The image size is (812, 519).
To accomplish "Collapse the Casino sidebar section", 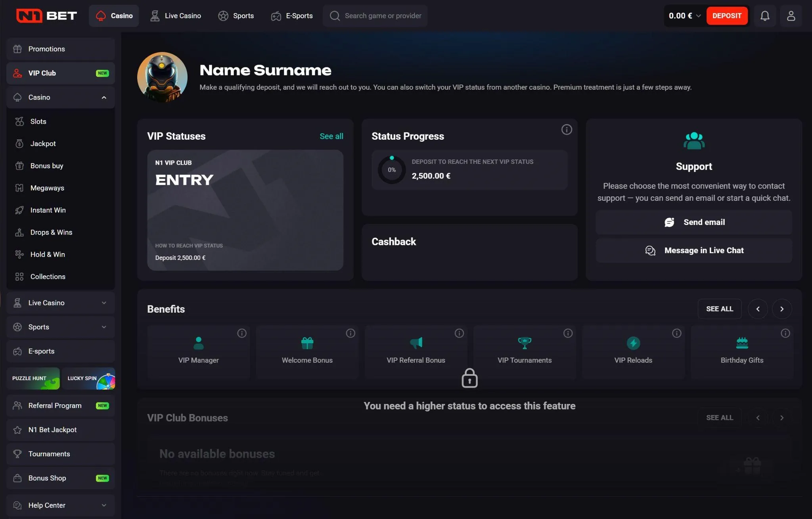I will pyautogui.click(x=104, y=98).
